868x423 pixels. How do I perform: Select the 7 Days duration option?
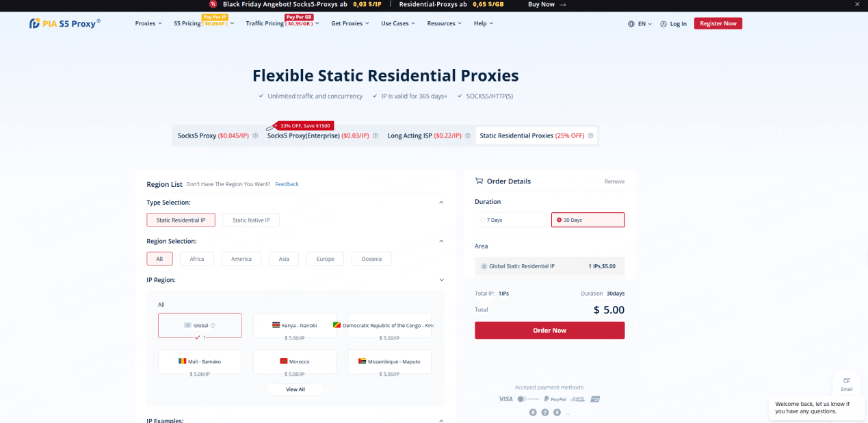510,220
